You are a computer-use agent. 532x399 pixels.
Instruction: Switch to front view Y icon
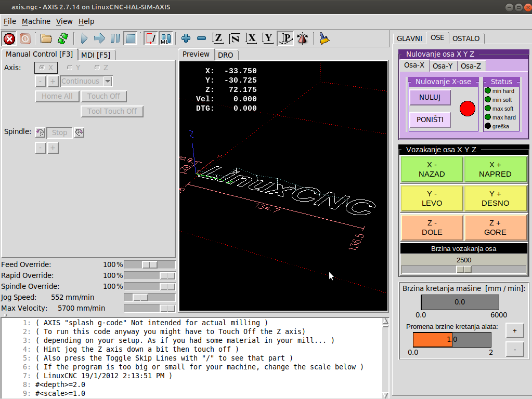(268, 38)
